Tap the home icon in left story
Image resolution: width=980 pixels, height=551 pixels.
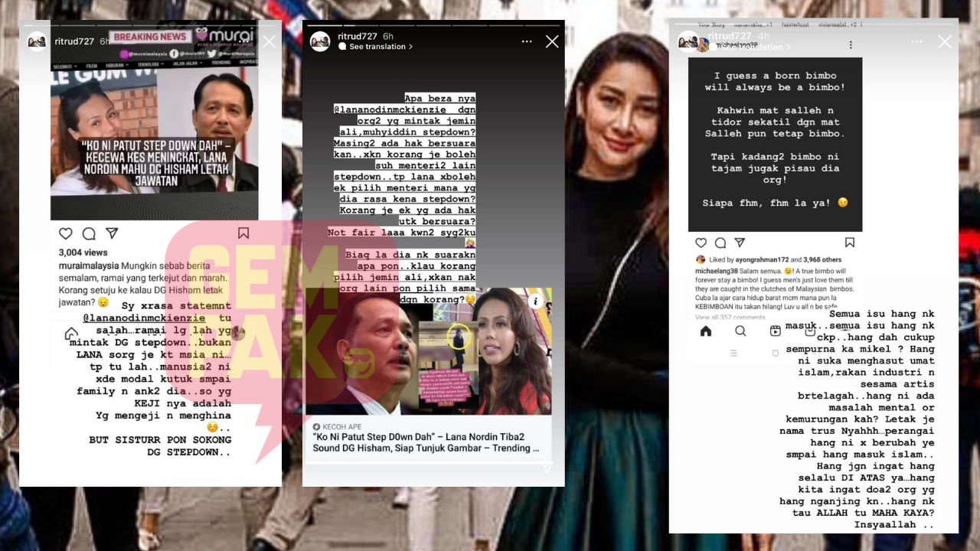(x=71, y=334)
